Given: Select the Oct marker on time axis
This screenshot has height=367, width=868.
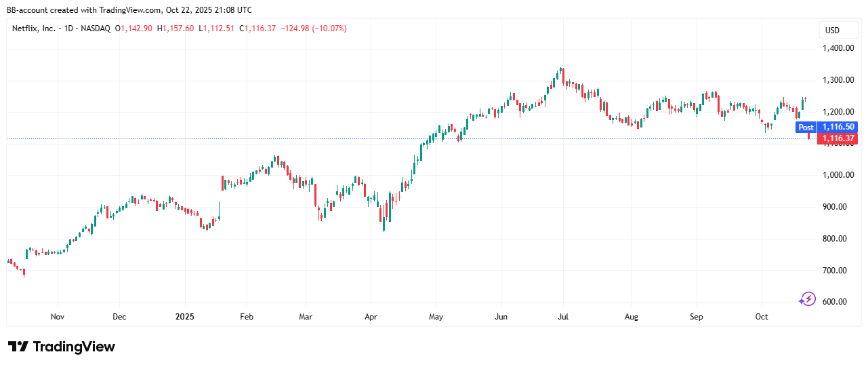Looking at the screenshot, I should click(761, 317).
